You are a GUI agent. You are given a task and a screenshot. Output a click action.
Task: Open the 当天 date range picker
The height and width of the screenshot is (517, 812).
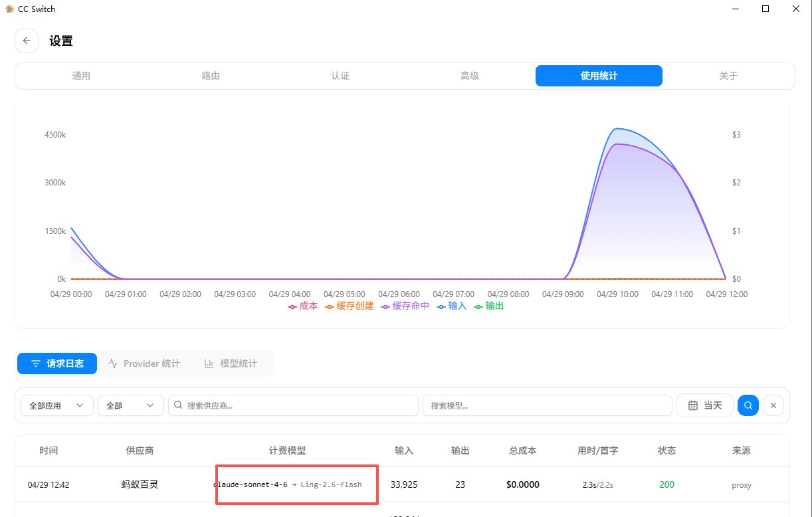click(x=705, y=405)
